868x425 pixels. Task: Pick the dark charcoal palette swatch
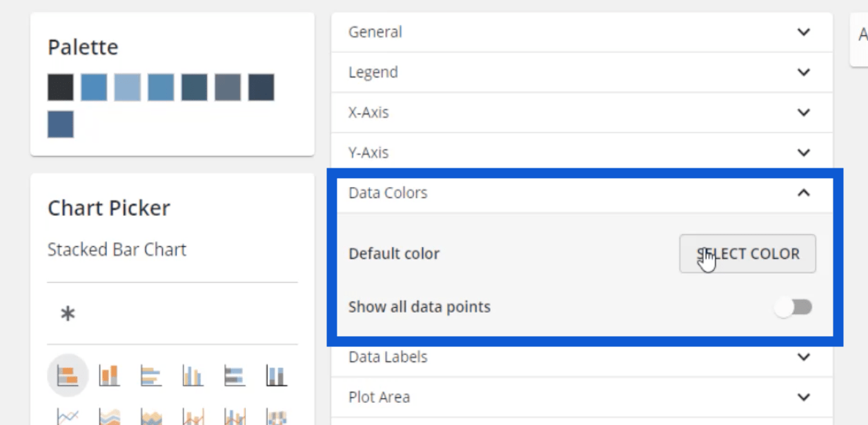coord(61,88)
